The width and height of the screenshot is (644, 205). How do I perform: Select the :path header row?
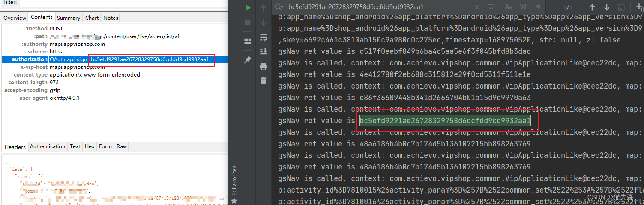tap(114, 36)
